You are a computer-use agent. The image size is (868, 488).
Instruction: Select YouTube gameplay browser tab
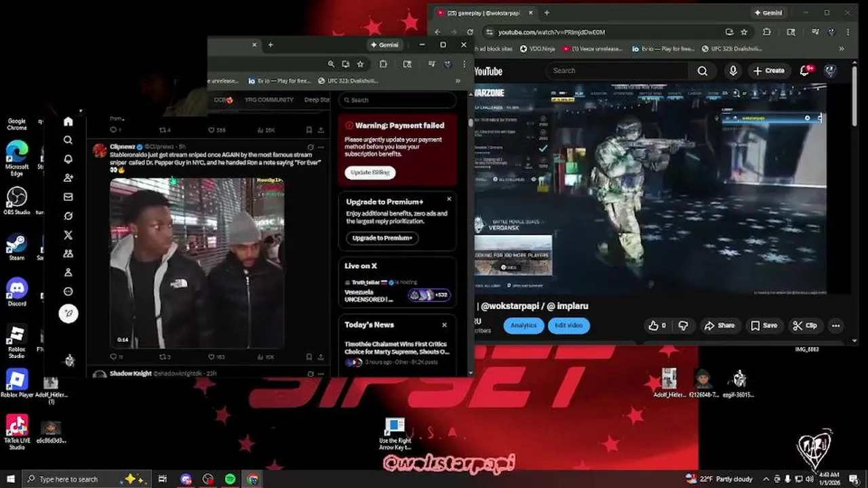coord(484,13)
